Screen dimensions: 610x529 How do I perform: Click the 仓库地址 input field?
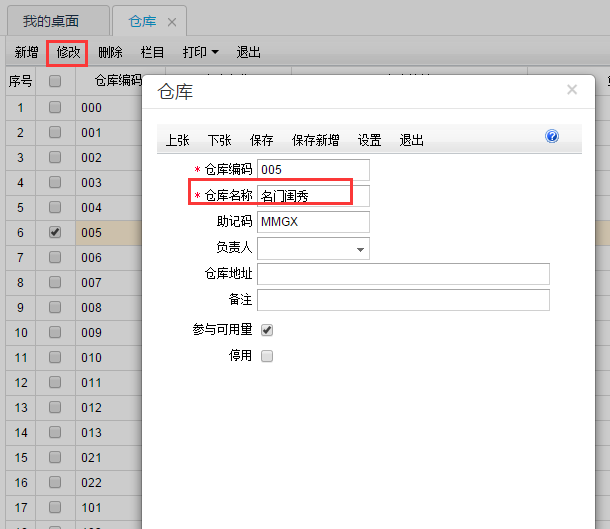click(403, 274)
